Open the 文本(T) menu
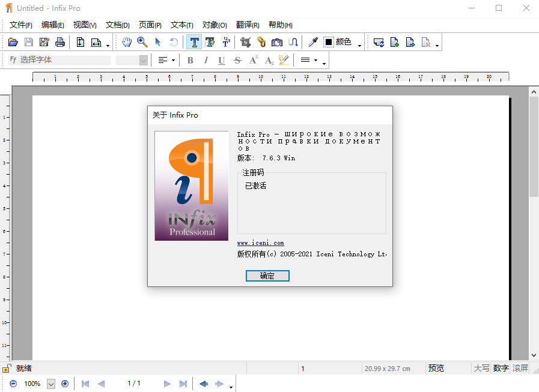 pyautogui.click(x=182, y=25)
